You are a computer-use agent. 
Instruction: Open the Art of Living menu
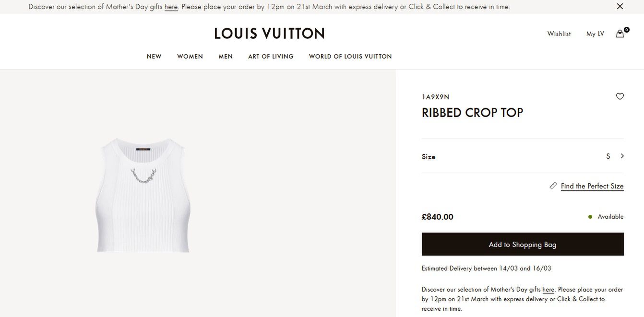(271, 57)
